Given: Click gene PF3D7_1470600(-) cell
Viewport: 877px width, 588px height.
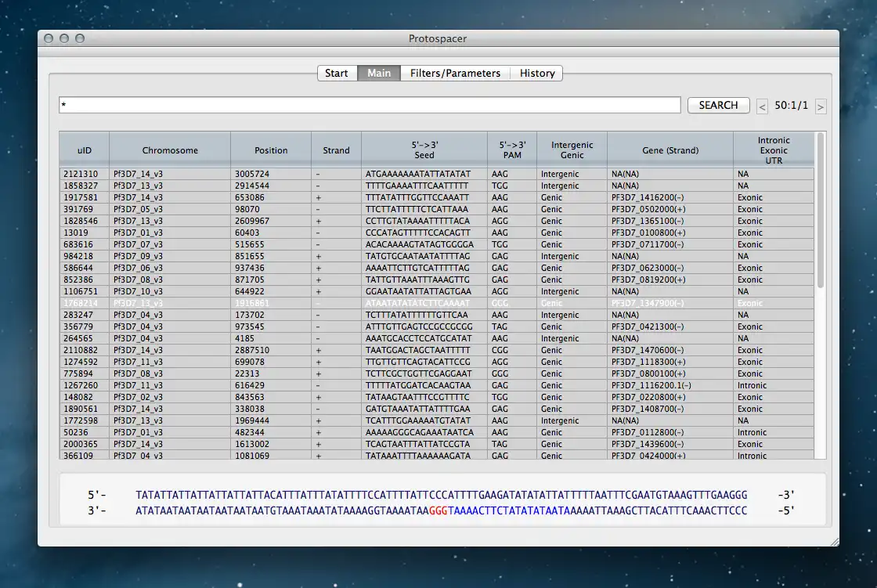Looking at the screenshot, I should pos(670,350).
